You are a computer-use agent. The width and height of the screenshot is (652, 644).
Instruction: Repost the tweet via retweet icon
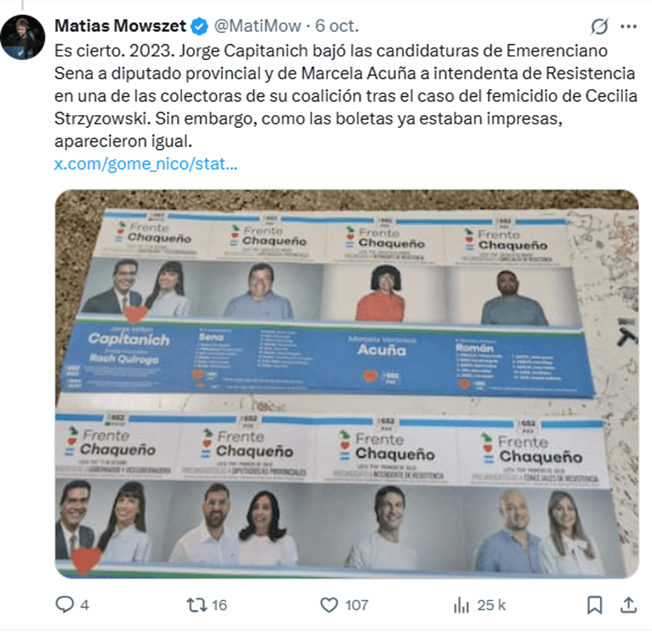pos(197,605)
